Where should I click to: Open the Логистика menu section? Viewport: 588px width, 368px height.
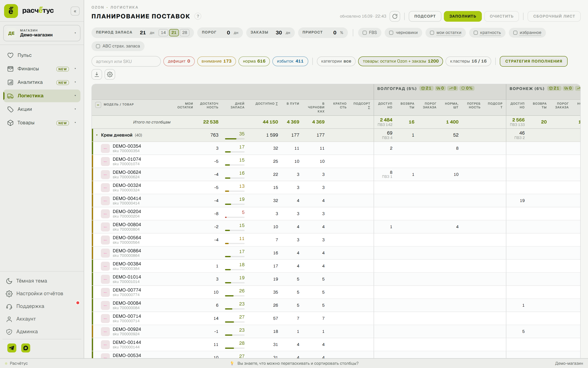point(42,96)
